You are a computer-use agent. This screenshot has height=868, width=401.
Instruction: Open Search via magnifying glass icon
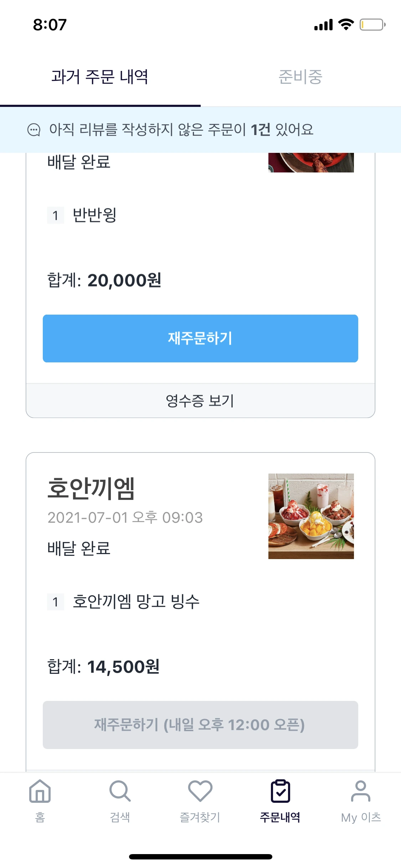pyautogui.click(x=120, y=791)
